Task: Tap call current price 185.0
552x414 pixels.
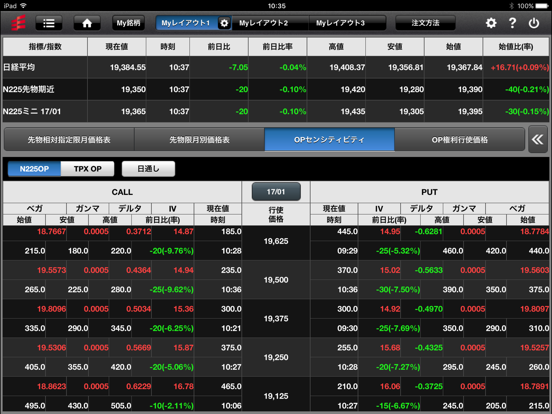Action: (231, 232)
